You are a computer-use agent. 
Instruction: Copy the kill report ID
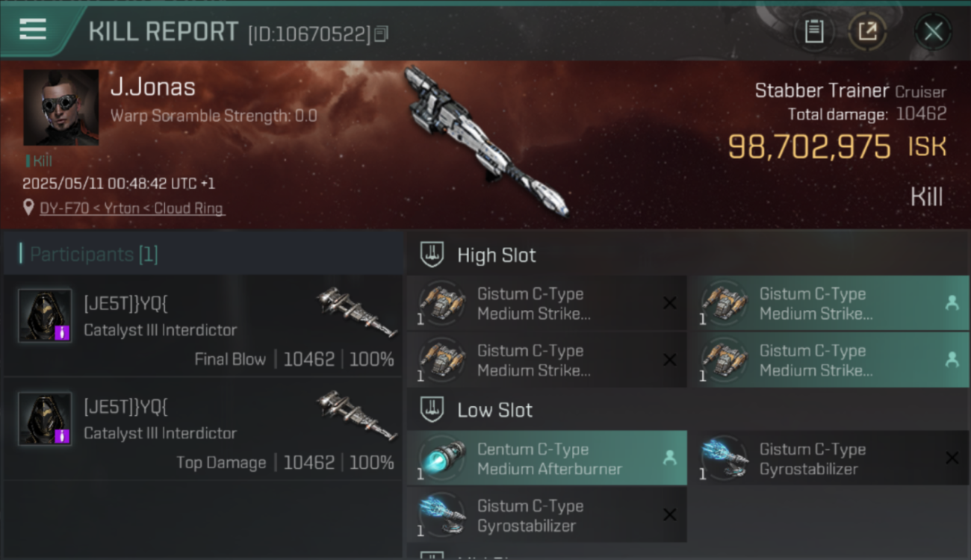[381, 34]
